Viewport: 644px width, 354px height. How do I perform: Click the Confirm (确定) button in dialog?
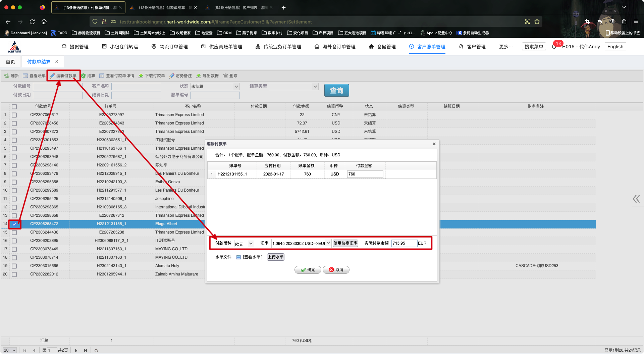tap(308, 270)
